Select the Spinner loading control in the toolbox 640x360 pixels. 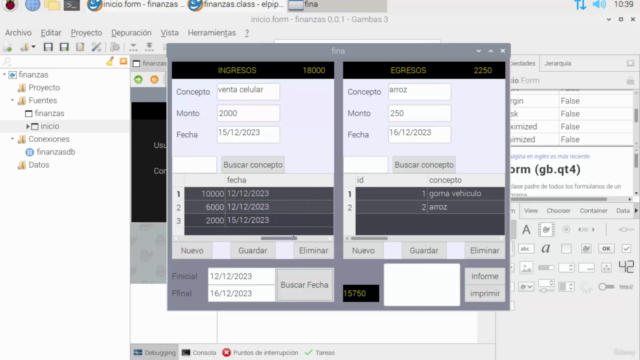586,287
